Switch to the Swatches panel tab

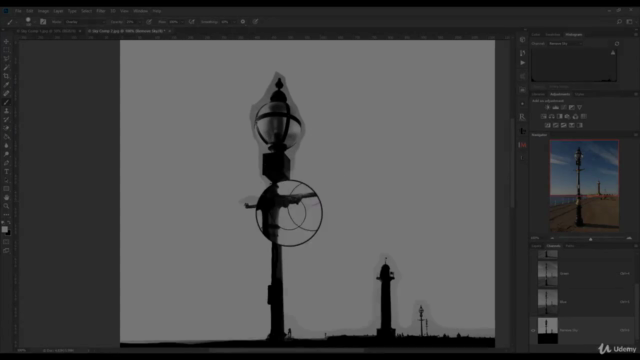[553, 35]
